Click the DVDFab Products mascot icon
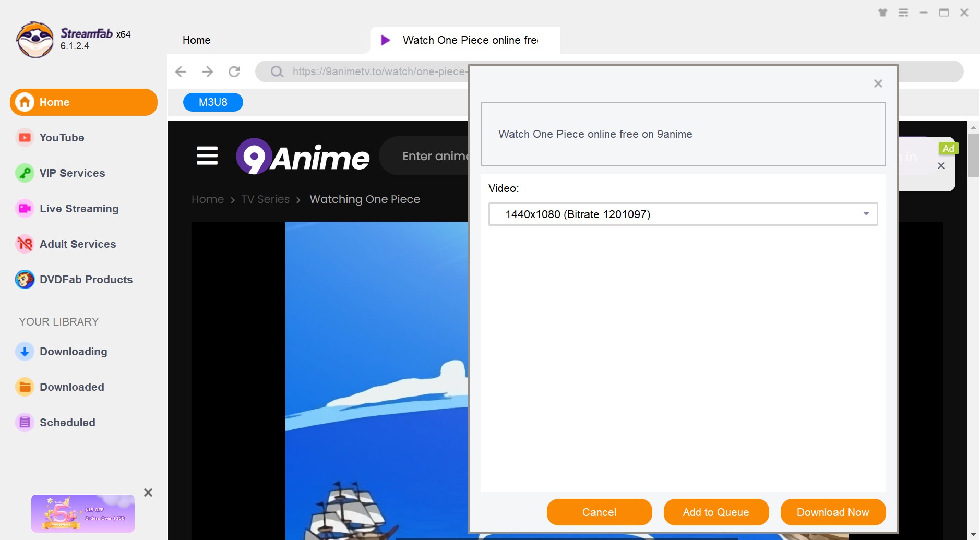980x540 pixels. point(25,280)
